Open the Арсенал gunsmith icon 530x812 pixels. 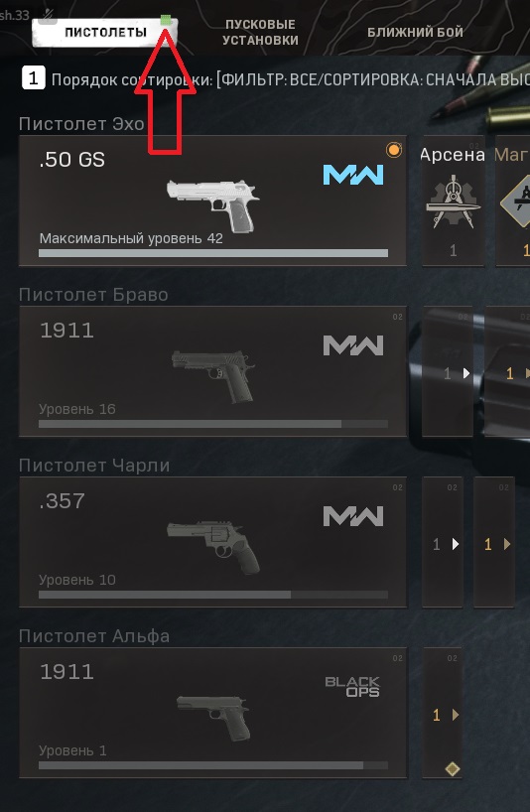[454, 201]
